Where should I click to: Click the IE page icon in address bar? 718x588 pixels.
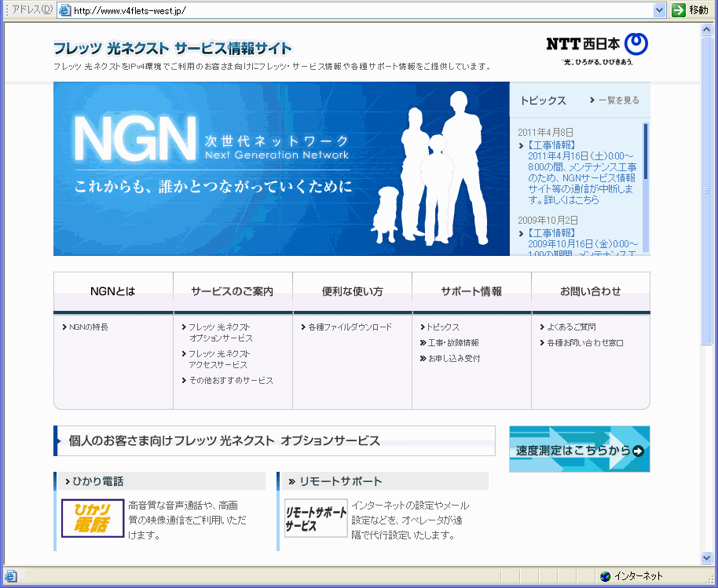65,10
